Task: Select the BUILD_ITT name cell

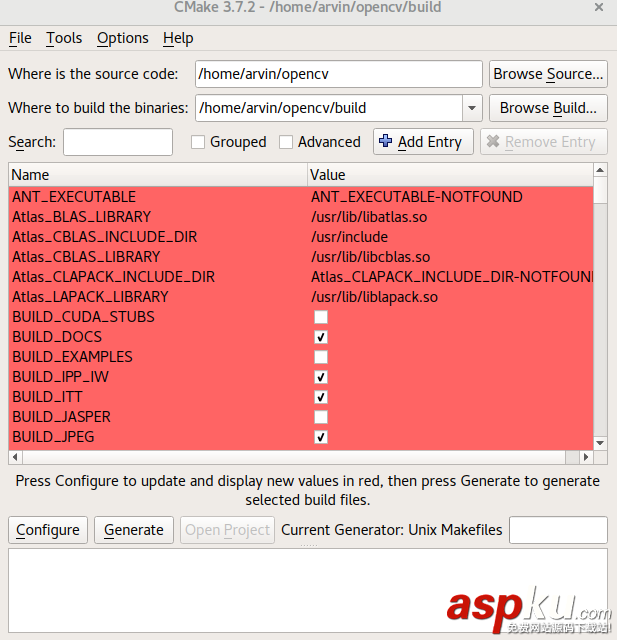Action: click(158, 397)
